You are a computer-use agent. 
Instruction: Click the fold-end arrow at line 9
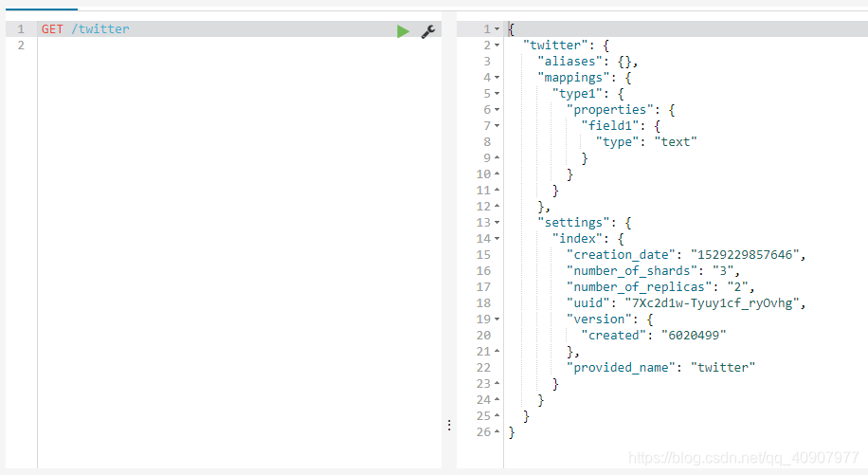(497, 157)
